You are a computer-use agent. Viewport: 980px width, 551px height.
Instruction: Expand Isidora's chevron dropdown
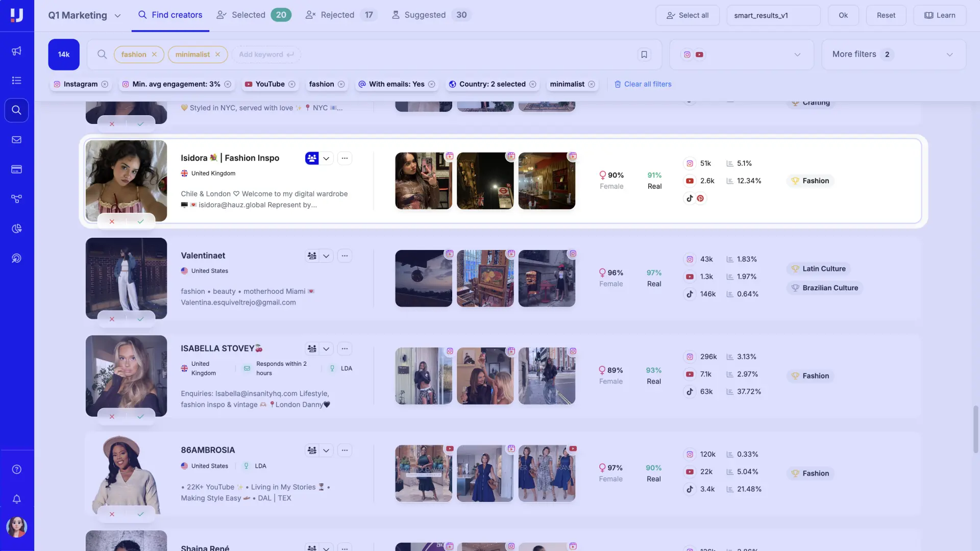coord(326,158)
